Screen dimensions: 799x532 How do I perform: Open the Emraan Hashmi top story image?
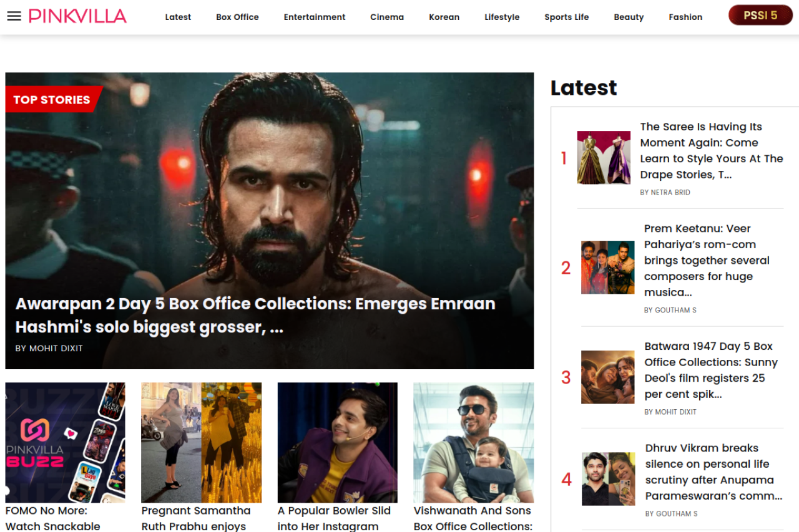click(270, 221)
